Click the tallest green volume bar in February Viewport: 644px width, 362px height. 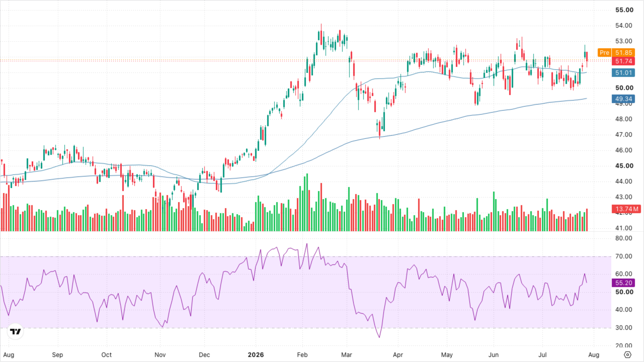click(307, 202)
